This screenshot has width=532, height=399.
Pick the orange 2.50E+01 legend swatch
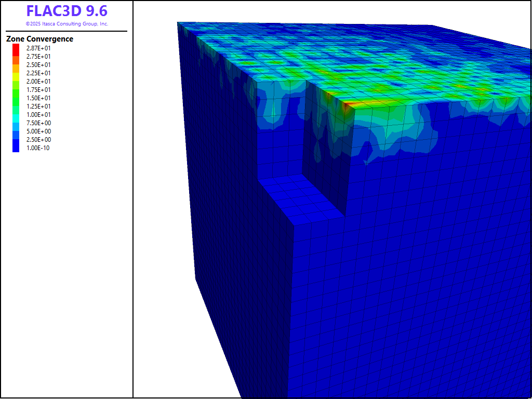point(16,64)
